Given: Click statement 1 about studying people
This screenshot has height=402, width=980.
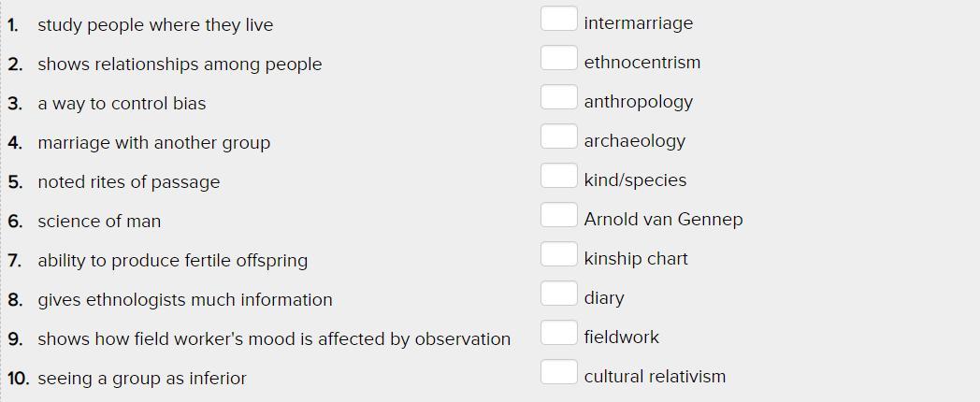Looking at the screenshot, I should tap(155, 25).
